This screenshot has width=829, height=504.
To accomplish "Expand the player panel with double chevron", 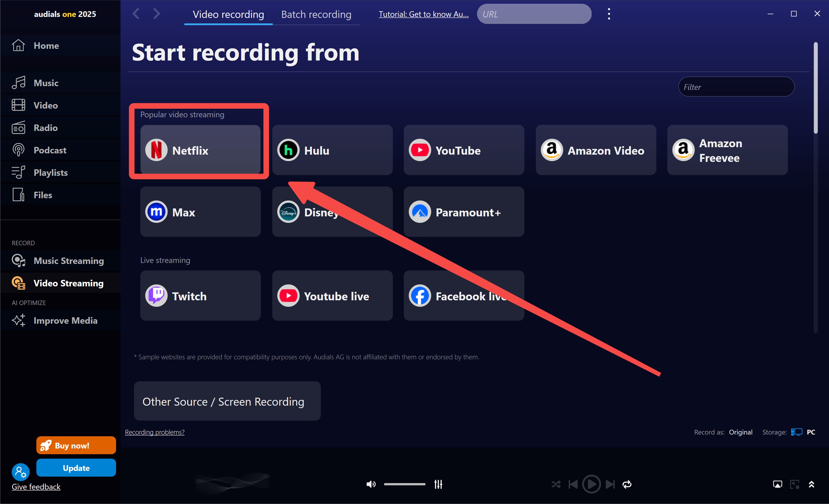I will [x=812, y=484].
